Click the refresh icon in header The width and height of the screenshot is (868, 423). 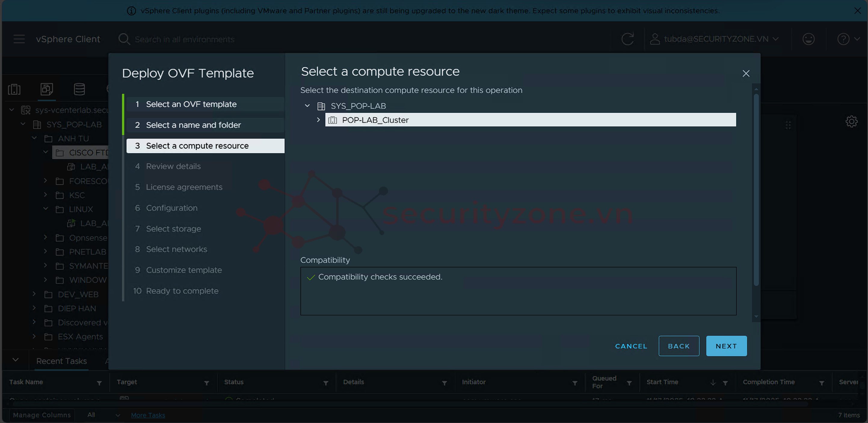[627, 39]
